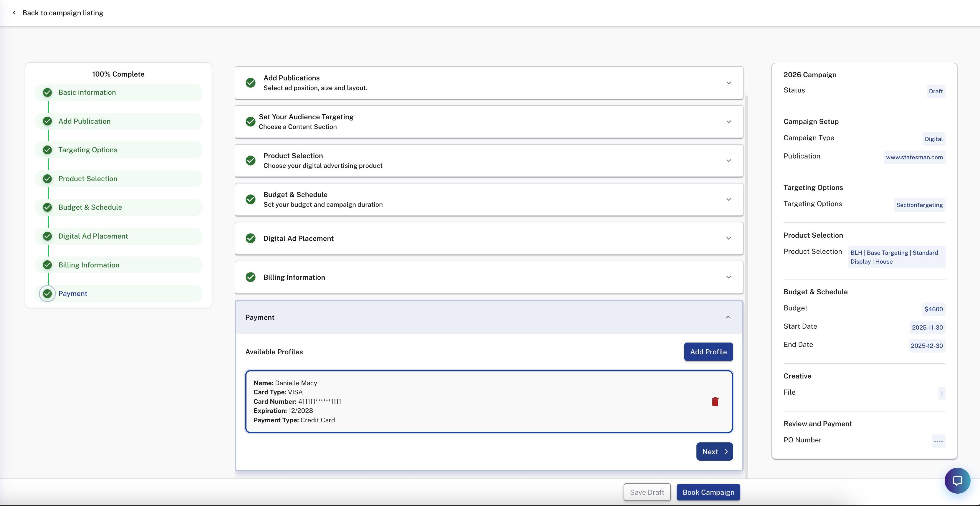
Task: Open Budget & Schedule step in sidebar
Action: pos(90,207)
